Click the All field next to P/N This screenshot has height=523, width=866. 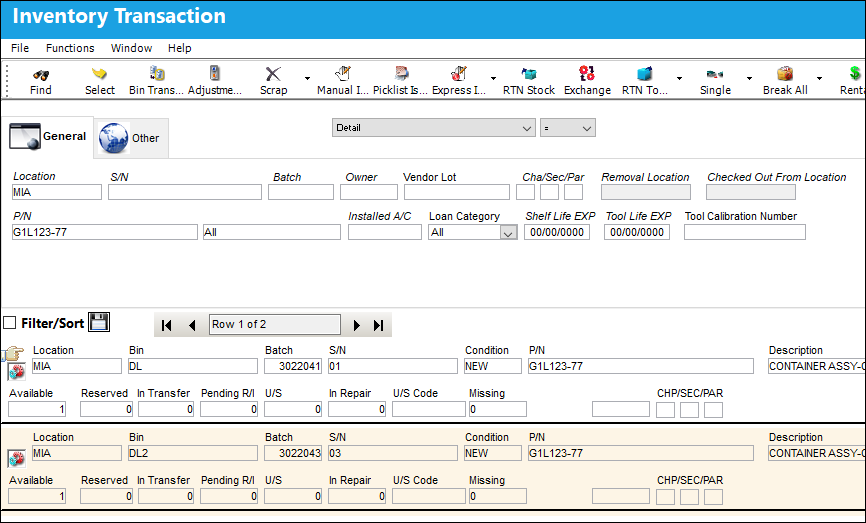(x=272, y=232)
